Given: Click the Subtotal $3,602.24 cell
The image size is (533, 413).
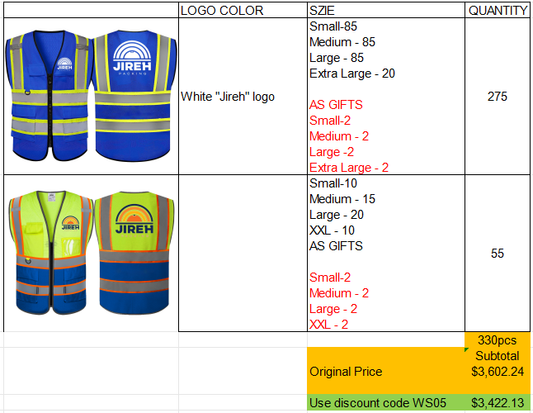Looking at the screenshot, I should pos(497,371).
